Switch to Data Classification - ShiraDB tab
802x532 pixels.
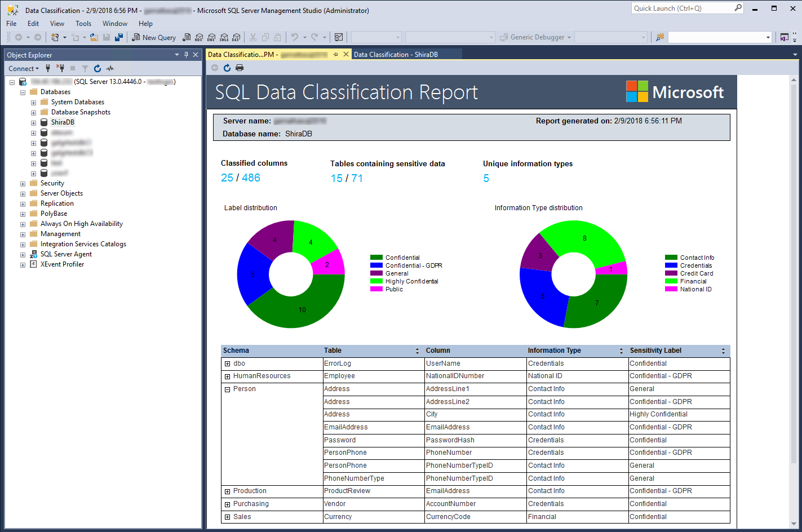pos(396,55)
